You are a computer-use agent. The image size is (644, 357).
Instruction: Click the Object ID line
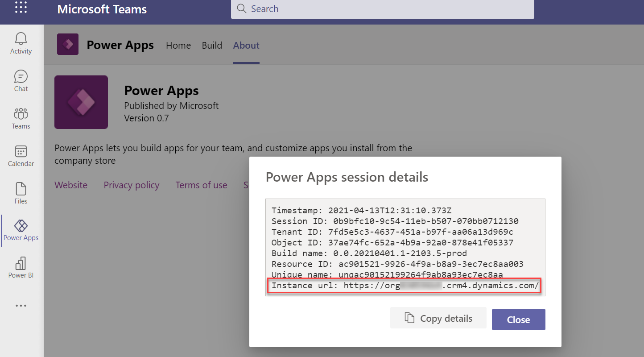coord(392,243)
